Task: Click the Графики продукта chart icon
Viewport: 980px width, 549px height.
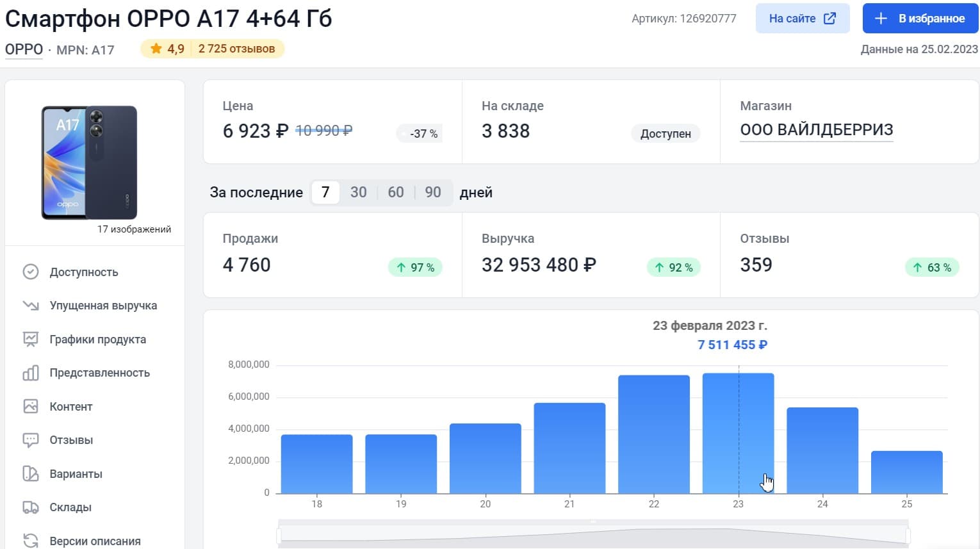Action: tap(31, 340)
